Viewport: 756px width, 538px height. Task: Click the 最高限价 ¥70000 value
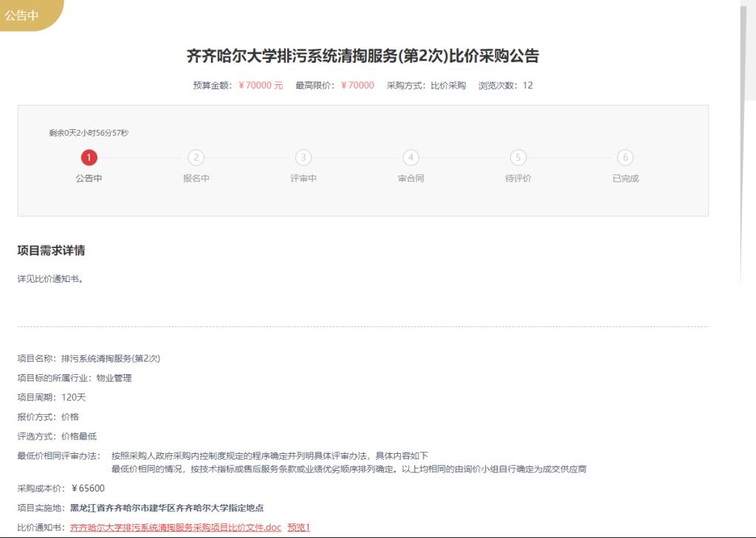357,86
